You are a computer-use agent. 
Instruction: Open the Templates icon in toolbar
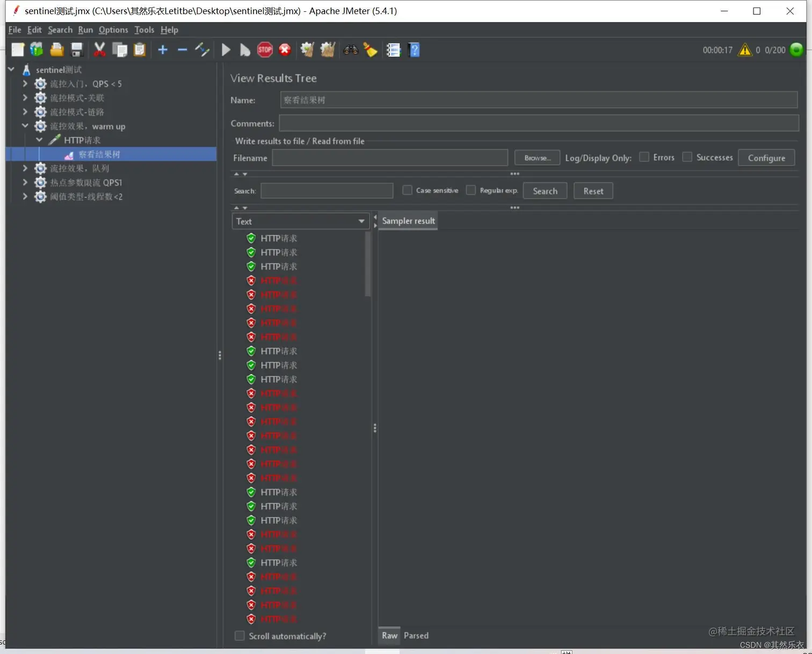[37, 50]
